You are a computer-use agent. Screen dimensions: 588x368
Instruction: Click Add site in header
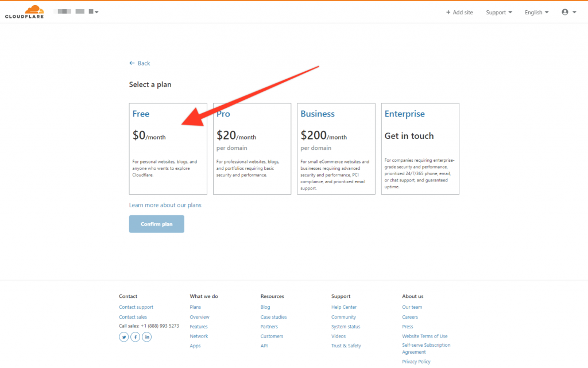pyautogui.click(x=459, y=13)
